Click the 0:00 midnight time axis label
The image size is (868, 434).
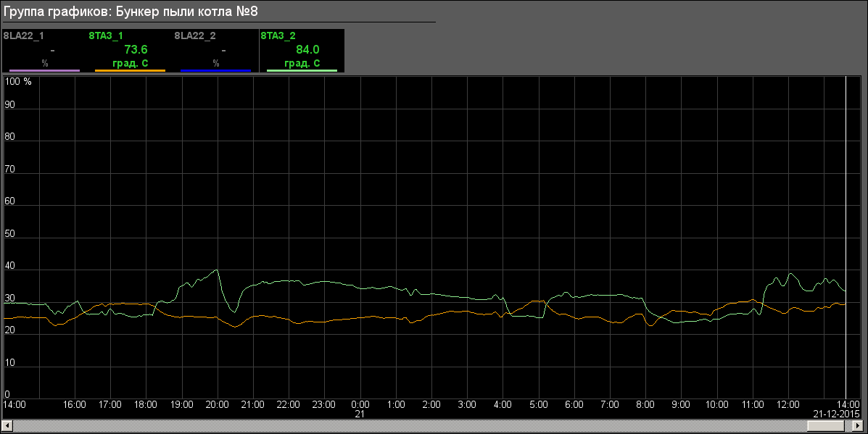pos(360,404)
